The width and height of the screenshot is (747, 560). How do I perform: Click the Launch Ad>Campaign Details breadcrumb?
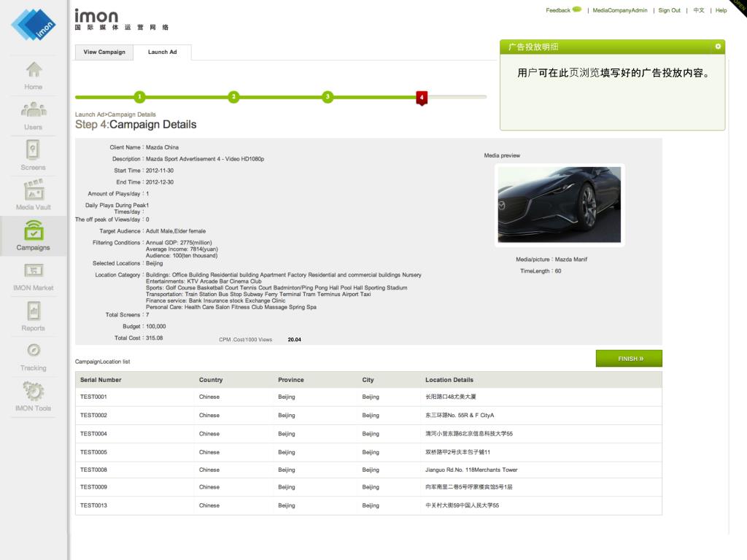(x=115, y=114)
